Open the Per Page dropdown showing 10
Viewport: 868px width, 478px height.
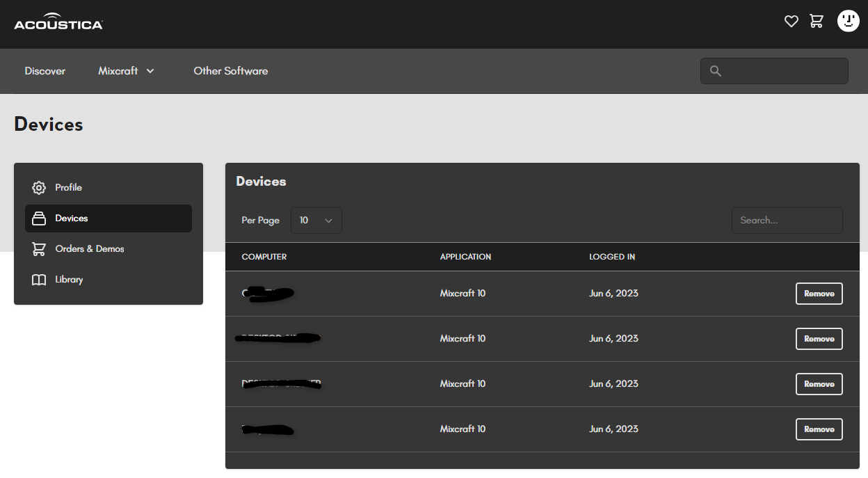click(316, 221)
